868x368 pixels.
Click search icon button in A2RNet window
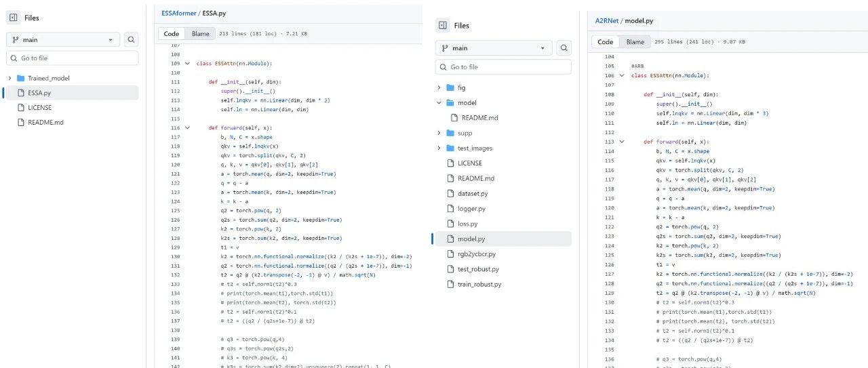(x=564, y=48)
